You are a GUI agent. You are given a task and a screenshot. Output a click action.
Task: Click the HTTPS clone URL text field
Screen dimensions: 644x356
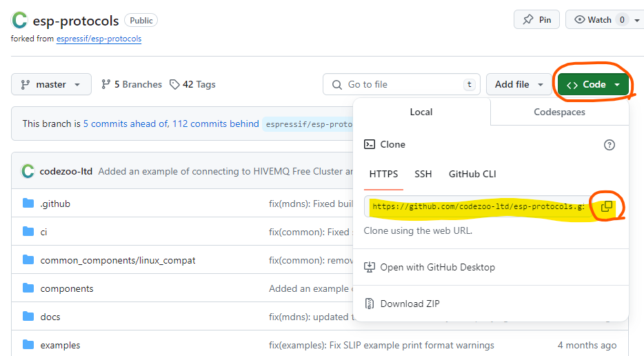pyautogui.click(x=479, y=206)
